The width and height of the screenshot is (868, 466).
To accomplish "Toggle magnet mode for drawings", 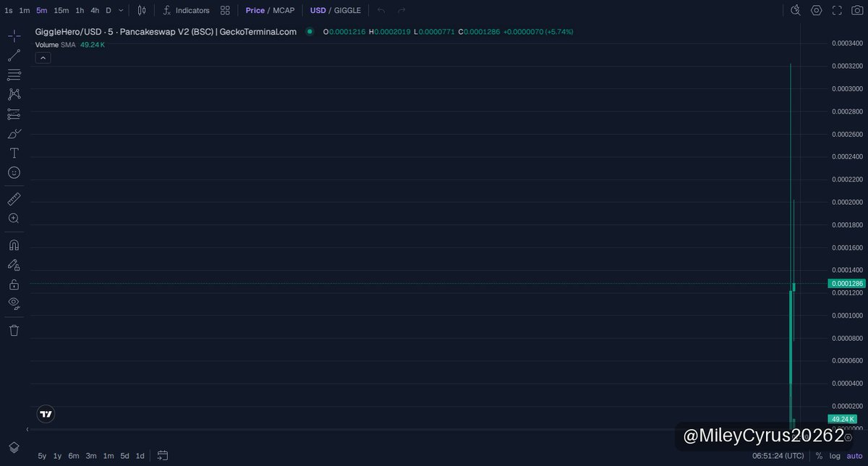I will coord(14,245).
